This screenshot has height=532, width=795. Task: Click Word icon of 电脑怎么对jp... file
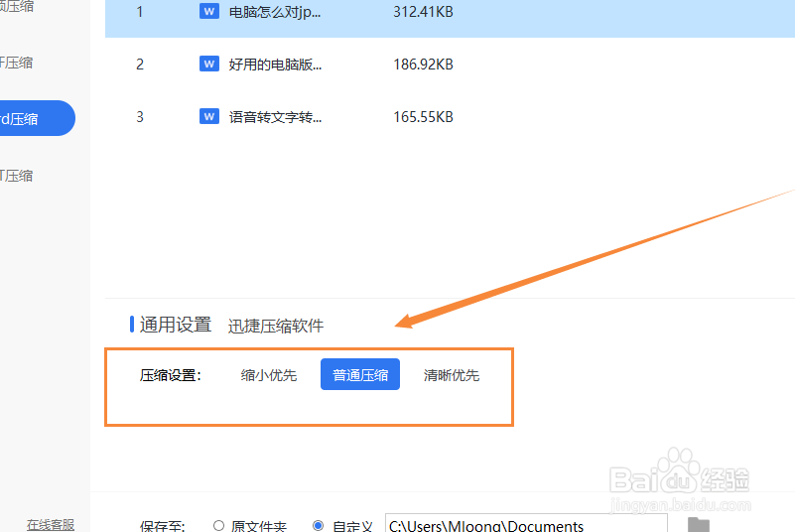[x=208, y=11]
